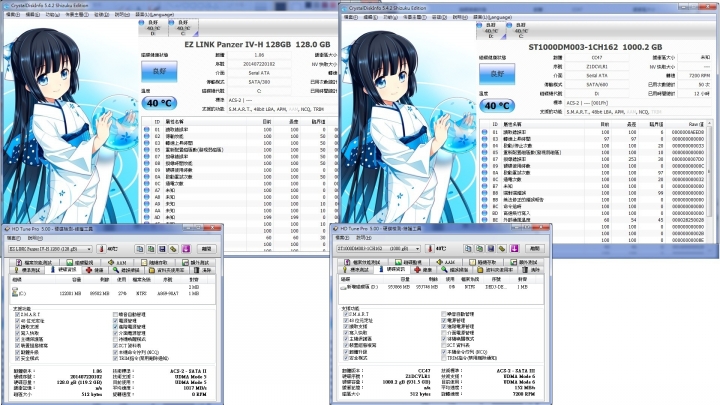Open help menu in right HD Tune menu bar

364,238
